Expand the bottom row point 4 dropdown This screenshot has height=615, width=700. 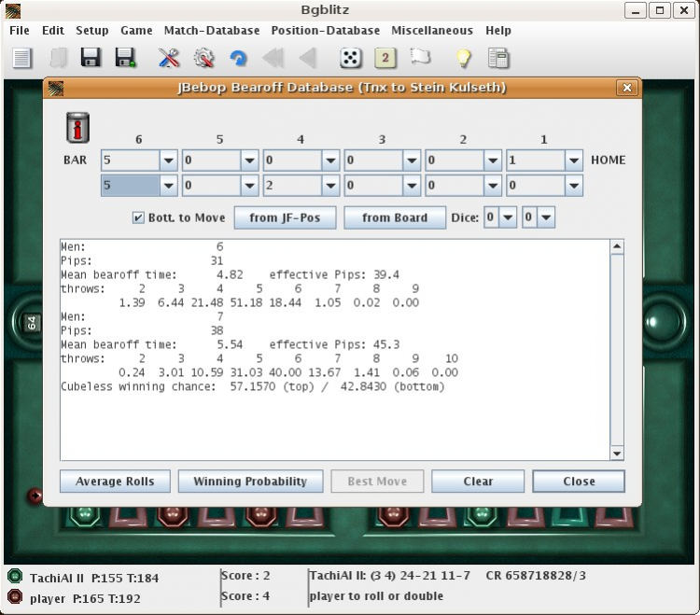coord(330,186)
